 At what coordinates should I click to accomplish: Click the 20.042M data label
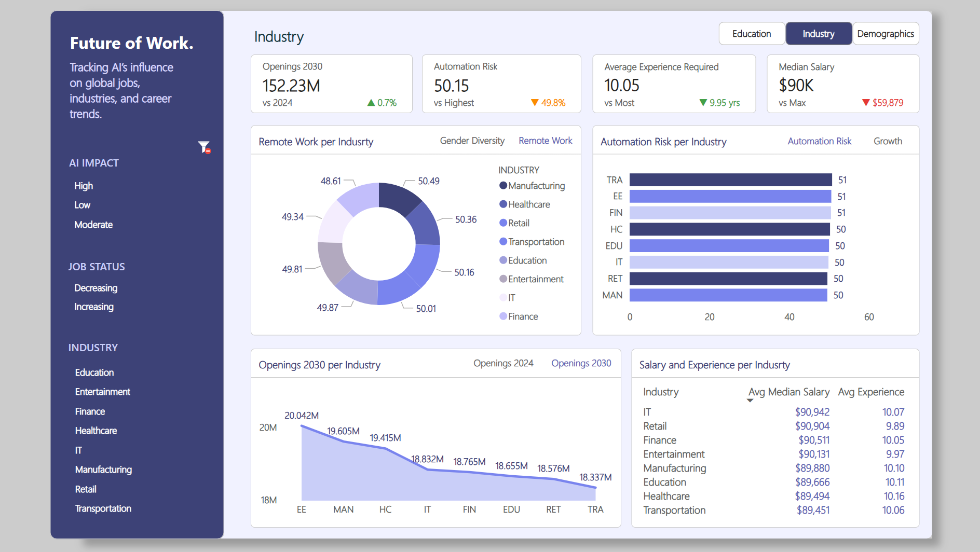(x=302, y=416)
